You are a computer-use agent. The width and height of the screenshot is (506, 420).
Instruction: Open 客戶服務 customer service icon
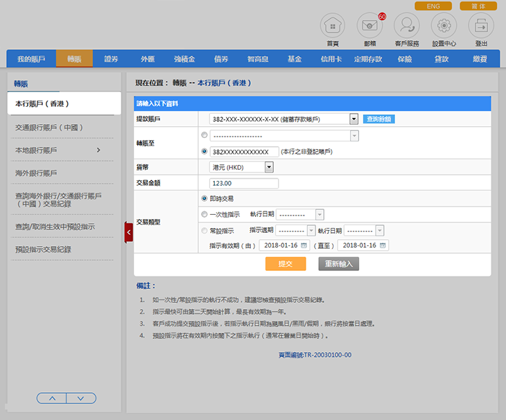407,26
